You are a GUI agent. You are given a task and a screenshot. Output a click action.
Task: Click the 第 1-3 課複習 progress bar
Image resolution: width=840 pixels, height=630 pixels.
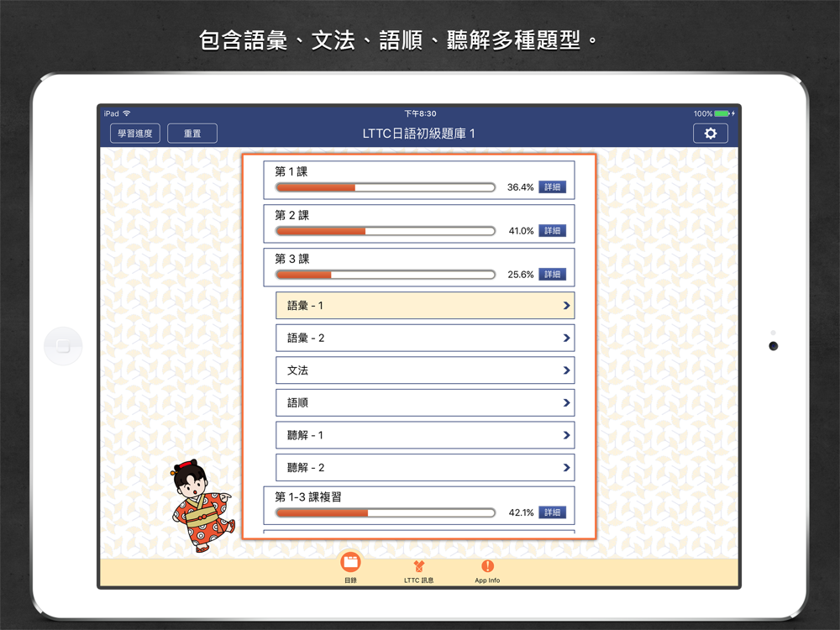(386, 512)
